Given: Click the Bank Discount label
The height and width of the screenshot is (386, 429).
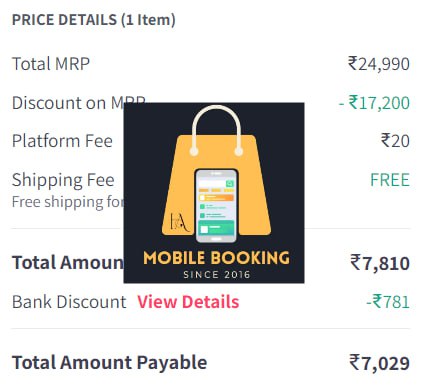Looking at the screenshot, I should tap(69, 302).
